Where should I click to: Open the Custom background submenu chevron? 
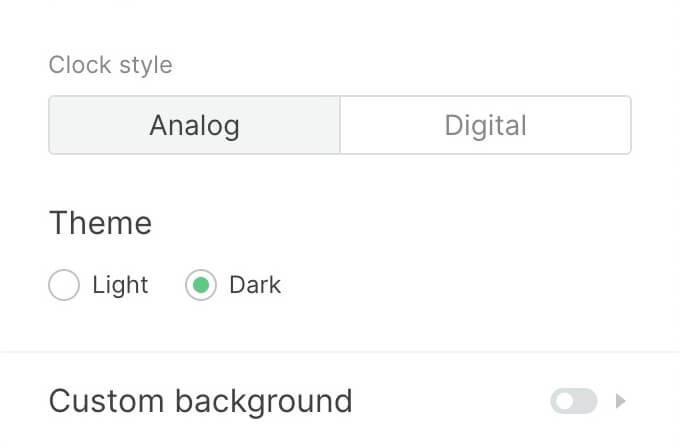pyautogui.click(x=621, y=402)
